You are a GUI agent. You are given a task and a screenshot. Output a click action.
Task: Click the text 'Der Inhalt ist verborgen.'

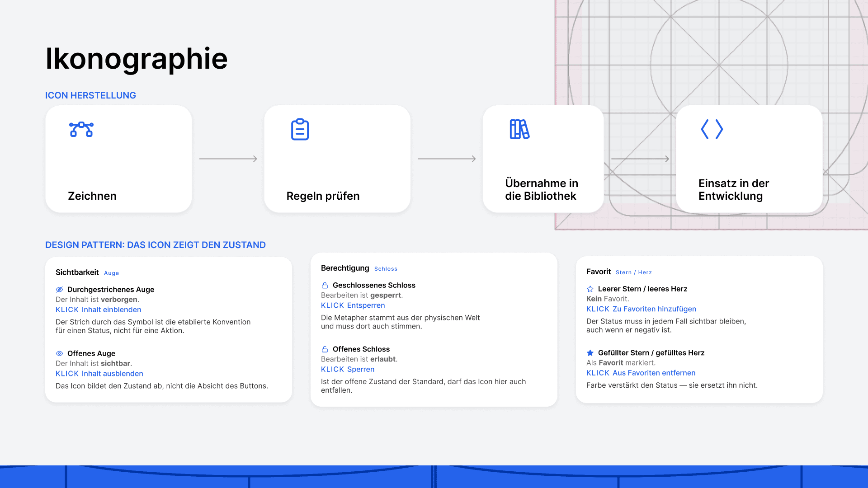(x=97, y=300)
